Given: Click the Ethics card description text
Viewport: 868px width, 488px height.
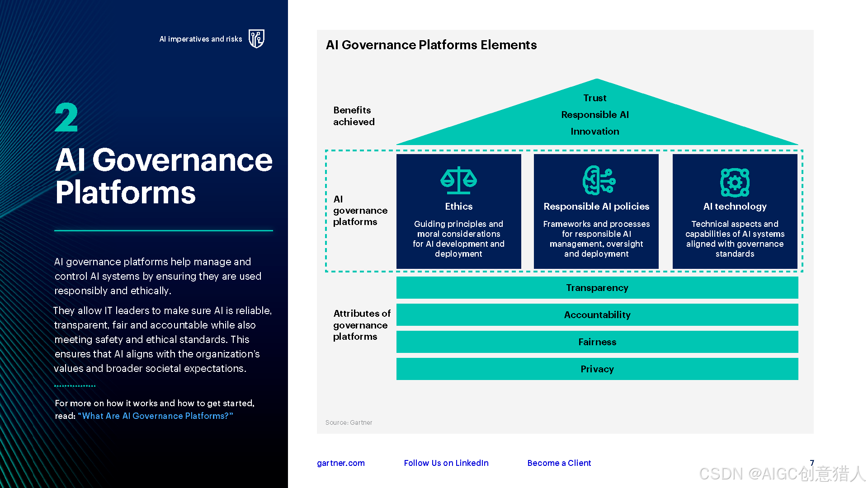Looking at the screenshot, I should point(458,239).
